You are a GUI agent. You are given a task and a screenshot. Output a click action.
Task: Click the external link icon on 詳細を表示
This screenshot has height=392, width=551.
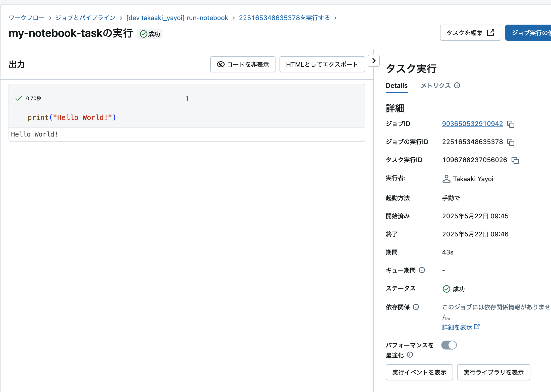(x=477, y=327)
